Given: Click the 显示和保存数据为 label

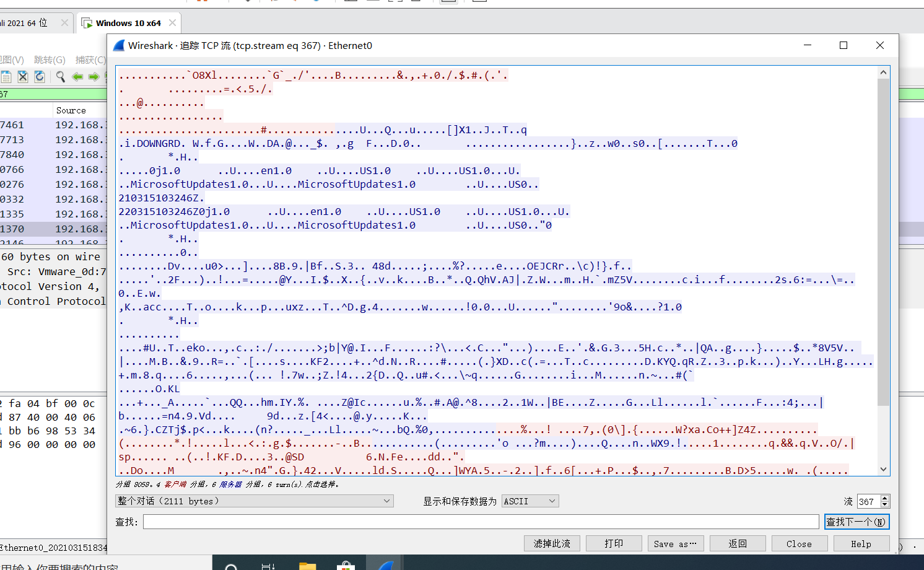Looking at the screenshot, I should pyautogui.click(x=460, y=501).
